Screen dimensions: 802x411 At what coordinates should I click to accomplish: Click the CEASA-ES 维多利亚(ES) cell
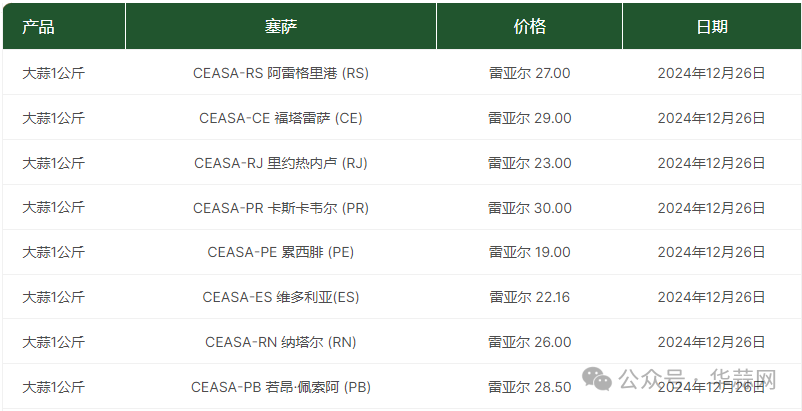coord(281,297)
